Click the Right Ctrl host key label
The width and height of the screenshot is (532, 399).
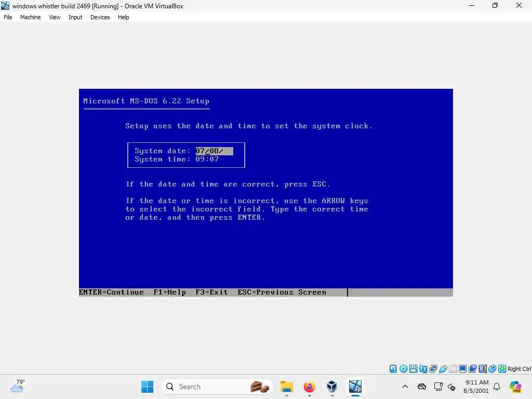tap(520, 369)
